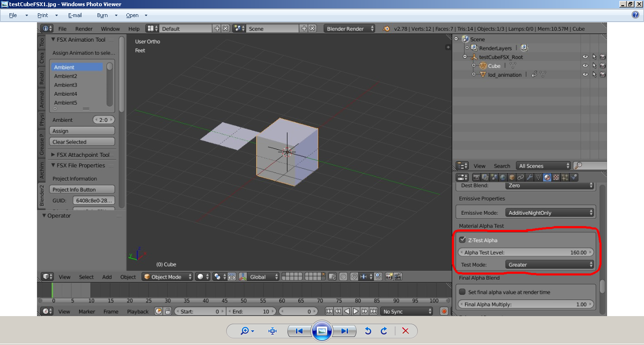Click the OpenGL render animation clapper icon
This screenshot has width=644, height=345.
398,277
